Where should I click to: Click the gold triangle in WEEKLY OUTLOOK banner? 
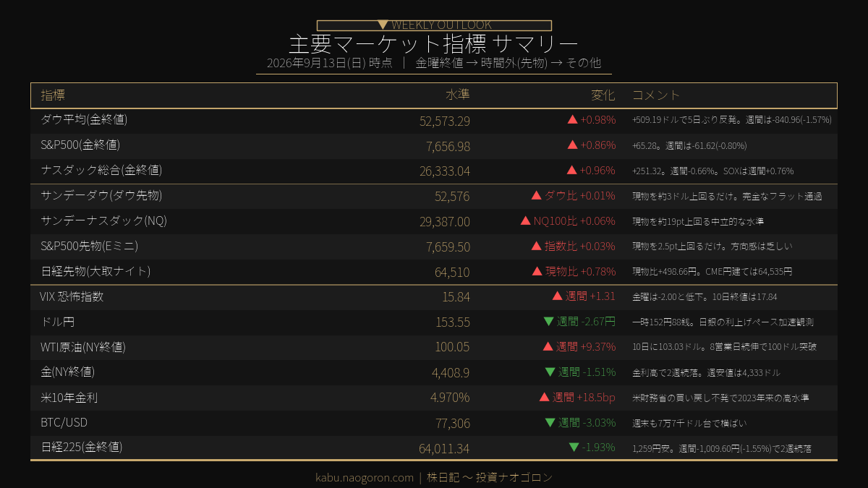coord(383,25)
